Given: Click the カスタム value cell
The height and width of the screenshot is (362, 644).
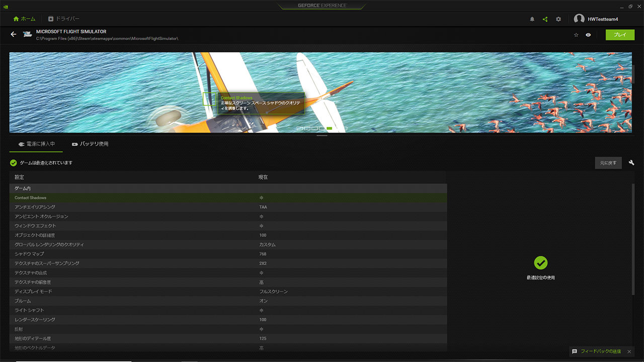Looking at the screenshot, I should (267, 245).
